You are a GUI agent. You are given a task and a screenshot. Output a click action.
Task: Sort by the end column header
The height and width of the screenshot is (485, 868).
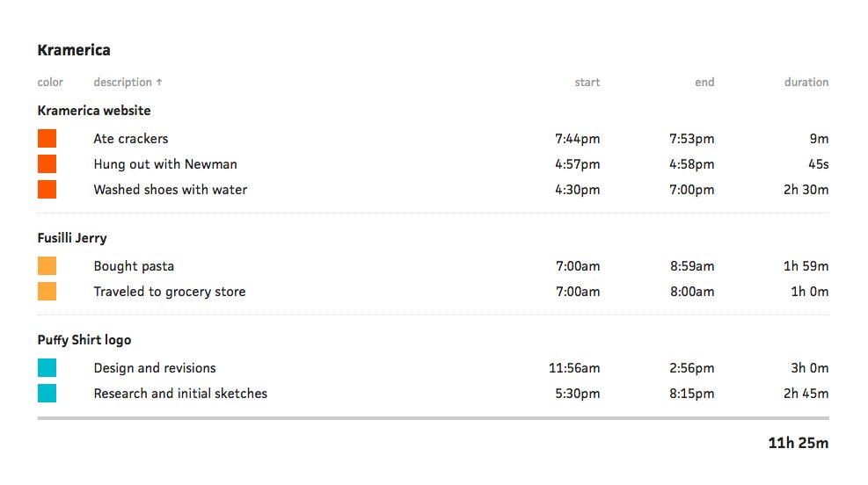[704, 83]
